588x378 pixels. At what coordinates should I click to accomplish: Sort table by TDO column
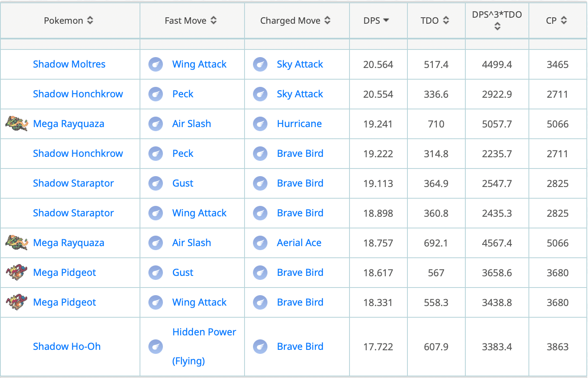[435, 21]
